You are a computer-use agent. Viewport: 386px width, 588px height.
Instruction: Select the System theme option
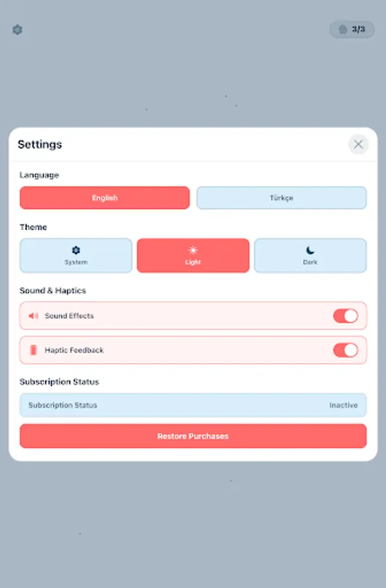75,255
